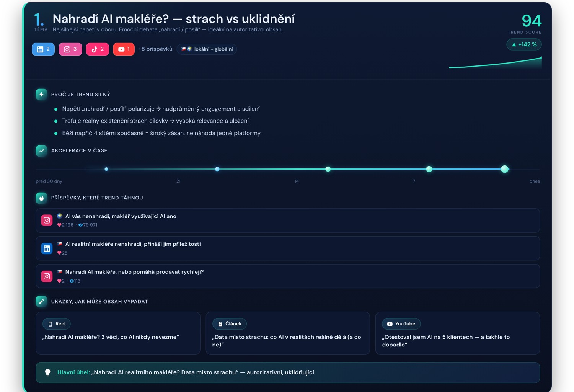Viewport: 574px width, 392px height.
Task: Click the LinkedIn icon of AI realitní makléře post
Action: (47, 248)
